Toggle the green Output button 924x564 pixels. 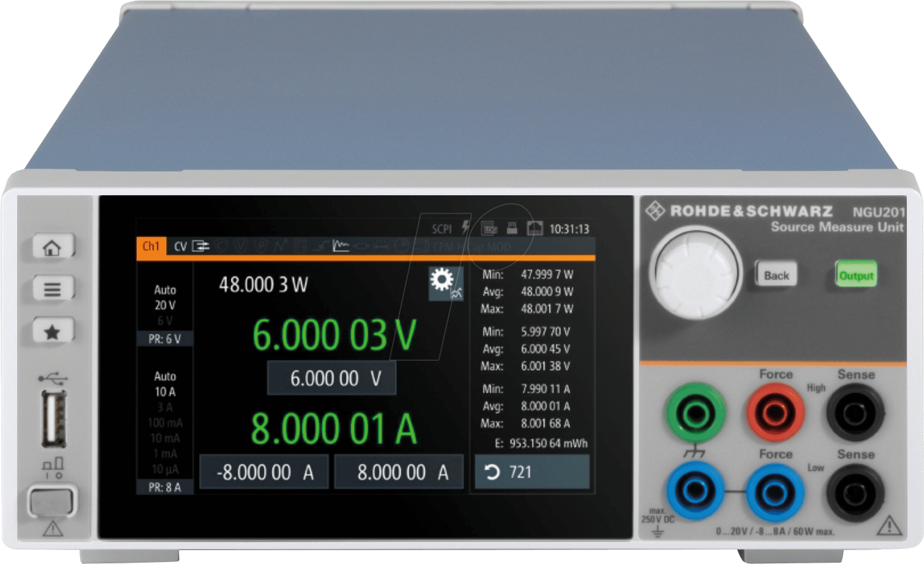[x=857, y=275]
